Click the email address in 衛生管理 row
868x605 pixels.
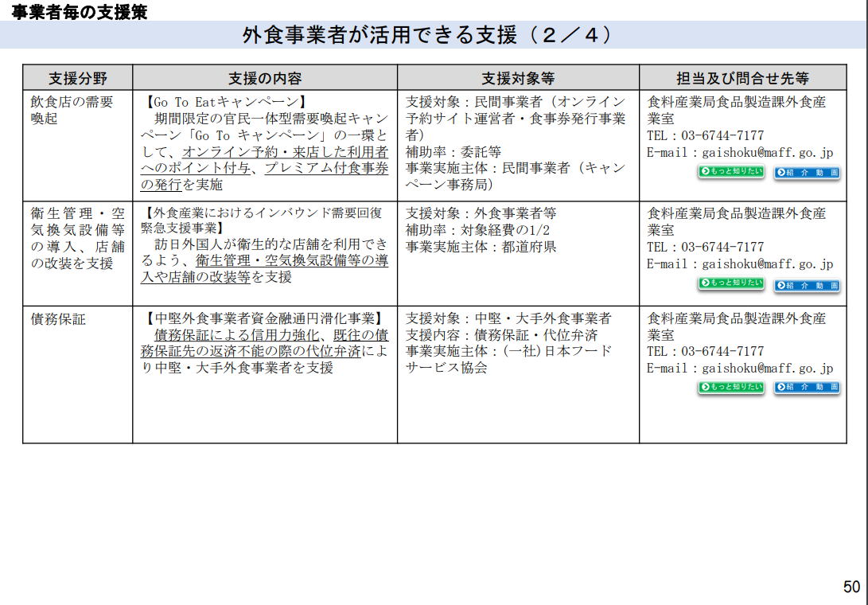point(767,264)
